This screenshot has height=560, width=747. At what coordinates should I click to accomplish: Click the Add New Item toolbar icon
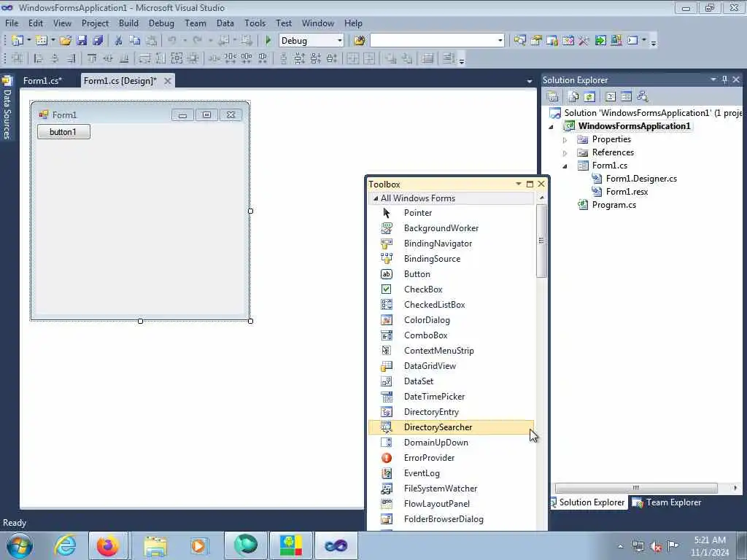point(42,41)
